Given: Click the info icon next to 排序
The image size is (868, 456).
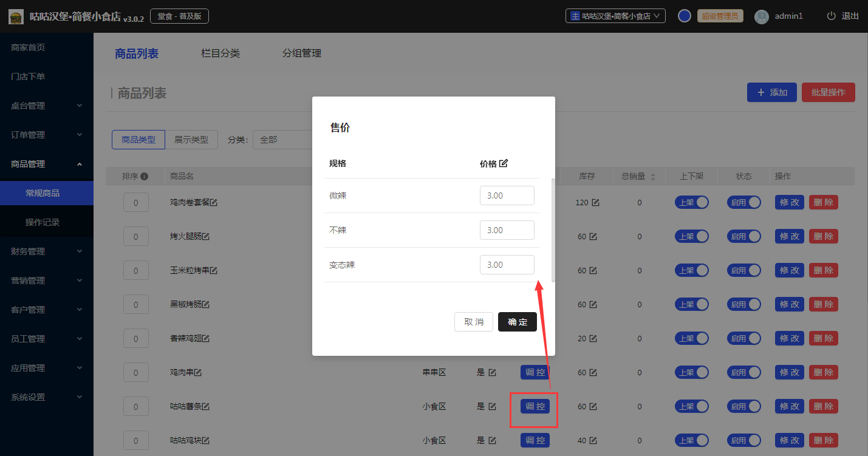Looking at the screenshot, I should coord(145,176).
